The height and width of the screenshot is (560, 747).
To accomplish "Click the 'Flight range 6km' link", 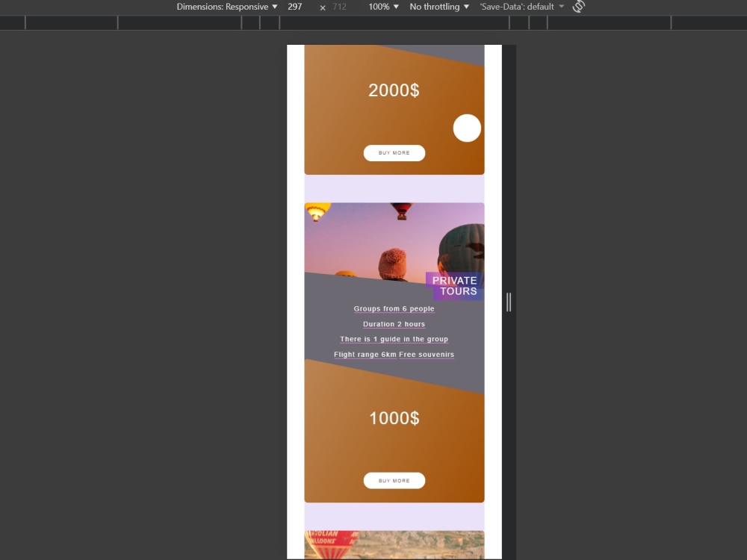I will [x=365, y=354].
